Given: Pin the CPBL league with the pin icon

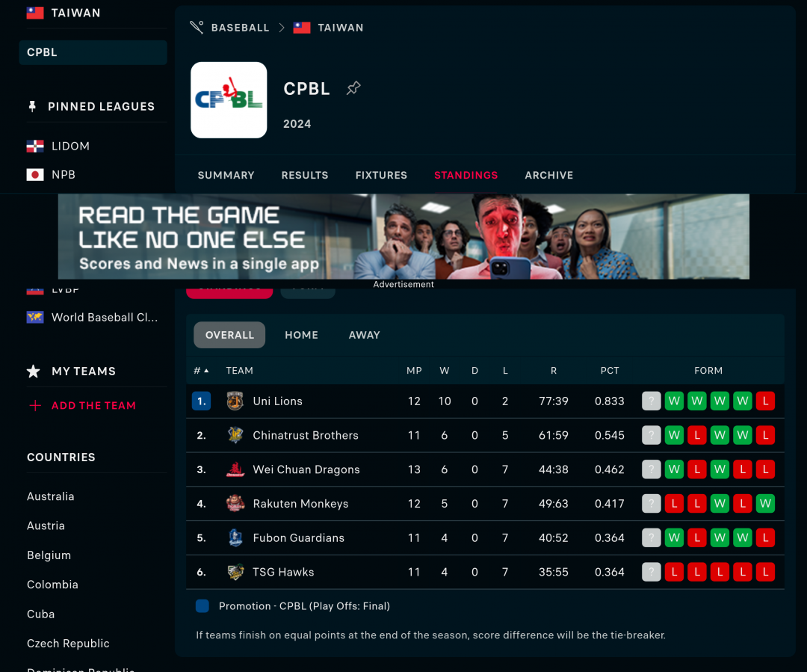Looking at the screenshot, I should point(353,88).
